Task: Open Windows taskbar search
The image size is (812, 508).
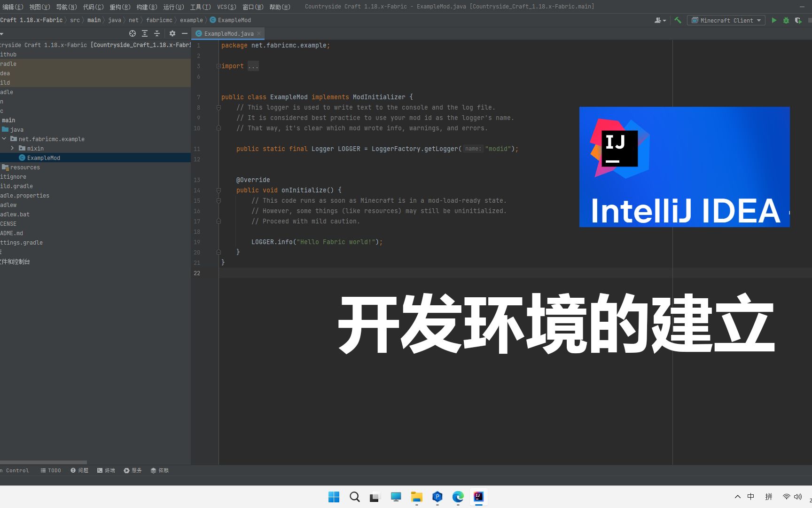Action: 355,497
